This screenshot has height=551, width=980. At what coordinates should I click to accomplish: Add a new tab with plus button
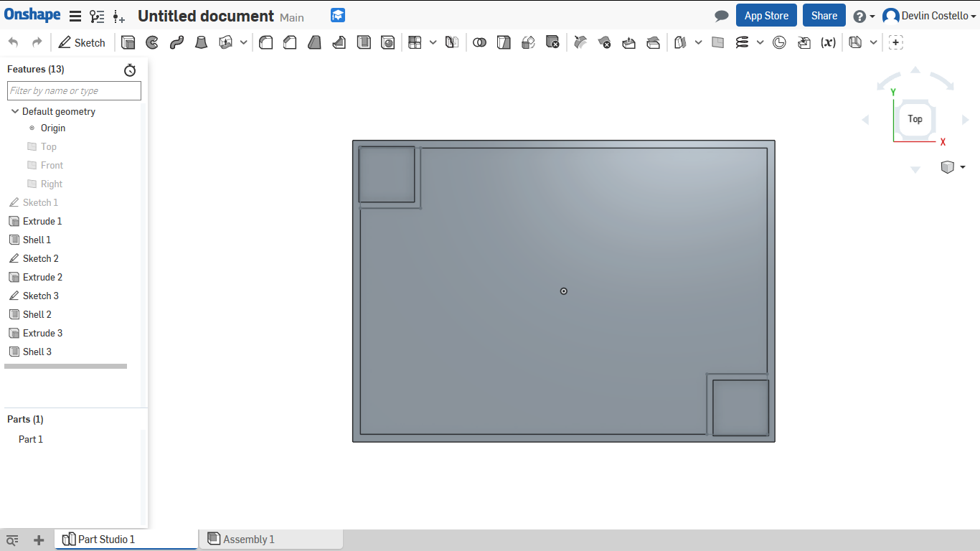[39, 540]
